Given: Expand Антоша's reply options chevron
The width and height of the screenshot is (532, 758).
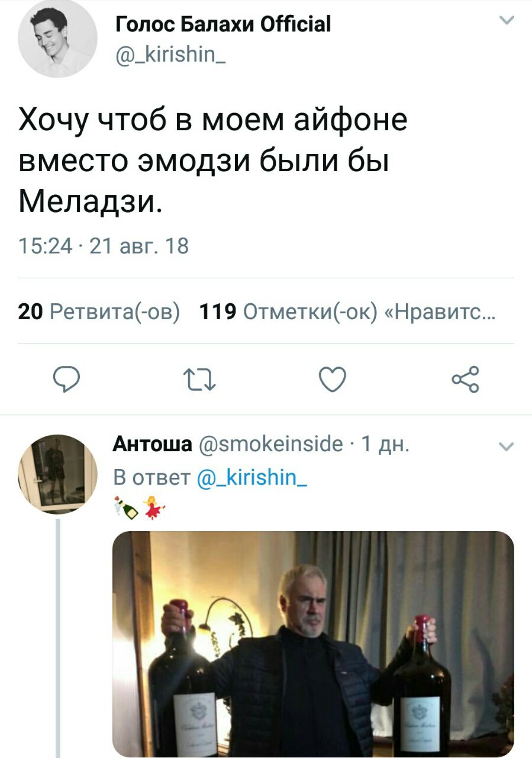Looking at the screenshot, I should (x=507, y=447).
